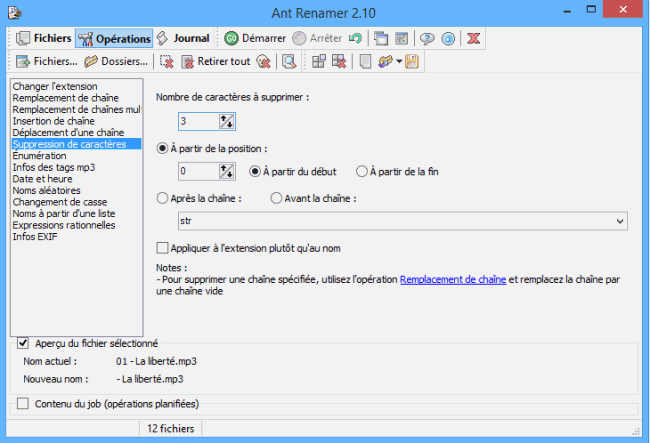Image resolution: width=650 pixels, height=443 pixels.
Task: Open the options icon beside windows icon
Action: coord(401,39)
